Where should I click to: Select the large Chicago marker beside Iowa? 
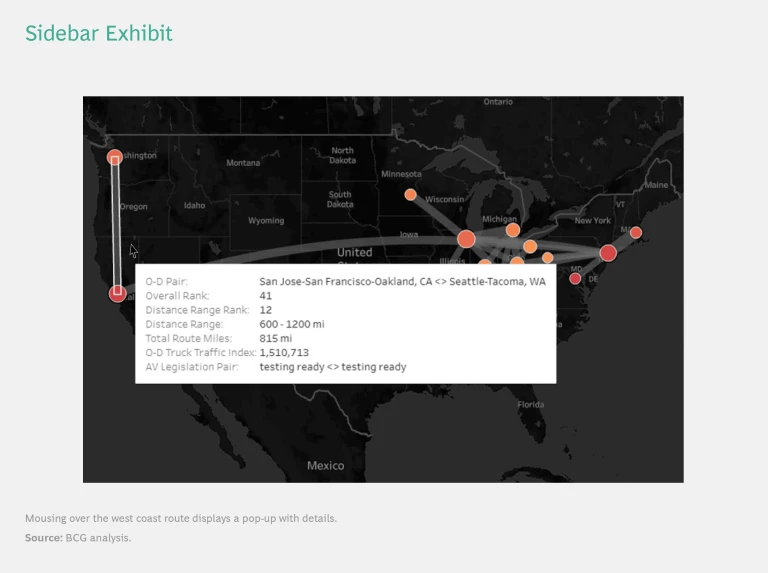pos(466,239)
